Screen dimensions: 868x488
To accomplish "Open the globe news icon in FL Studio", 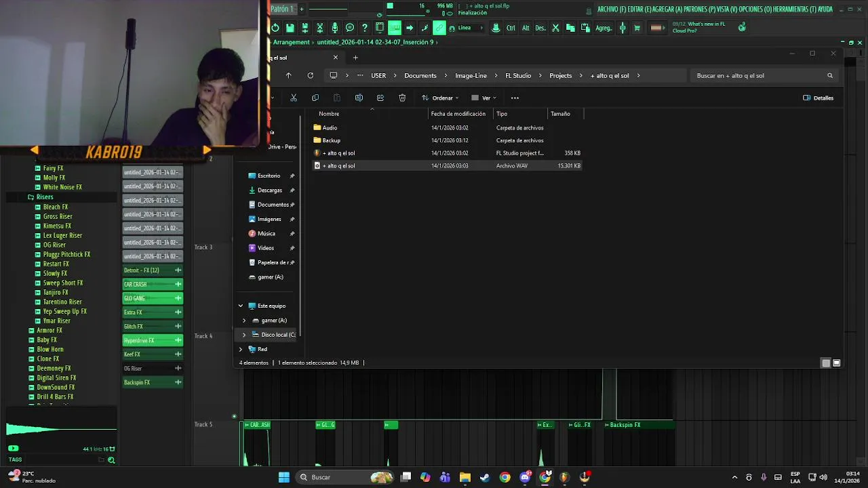I will click(743, 27).
